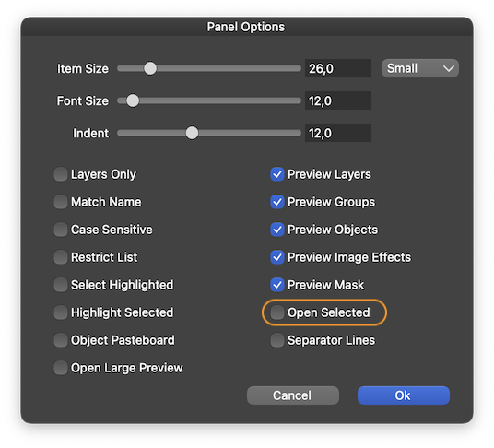Dismiss the dialog with Cancel
This screenshot has height=448, width=494.
coord(293,395)
